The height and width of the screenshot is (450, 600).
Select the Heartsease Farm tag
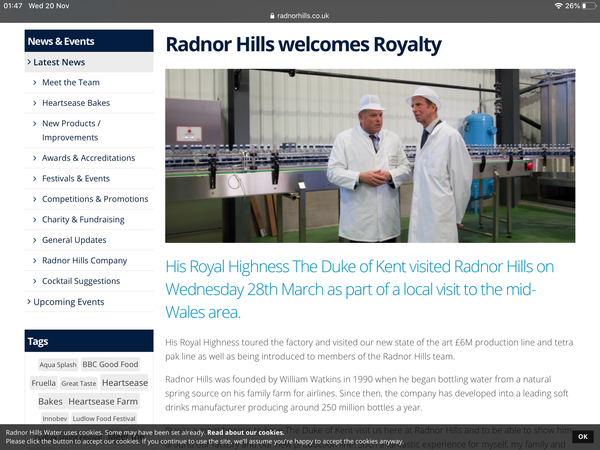click(x=103, y=401)
